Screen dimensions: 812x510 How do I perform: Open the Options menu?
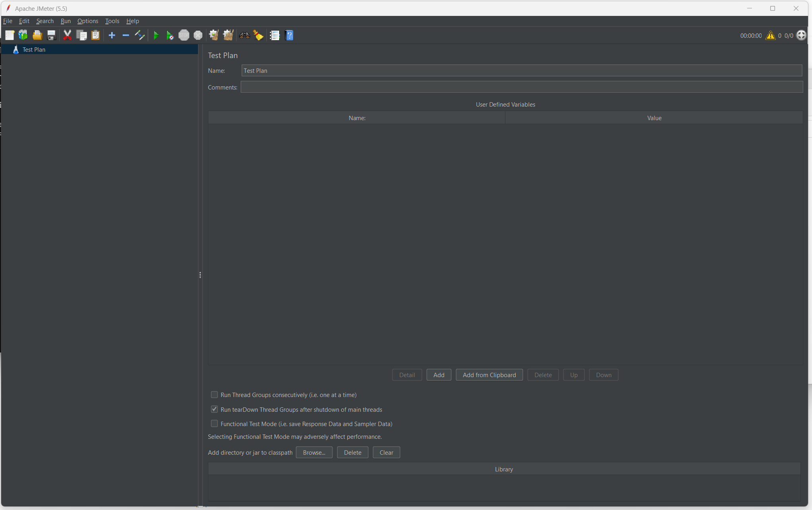click(x=88, y=21)
